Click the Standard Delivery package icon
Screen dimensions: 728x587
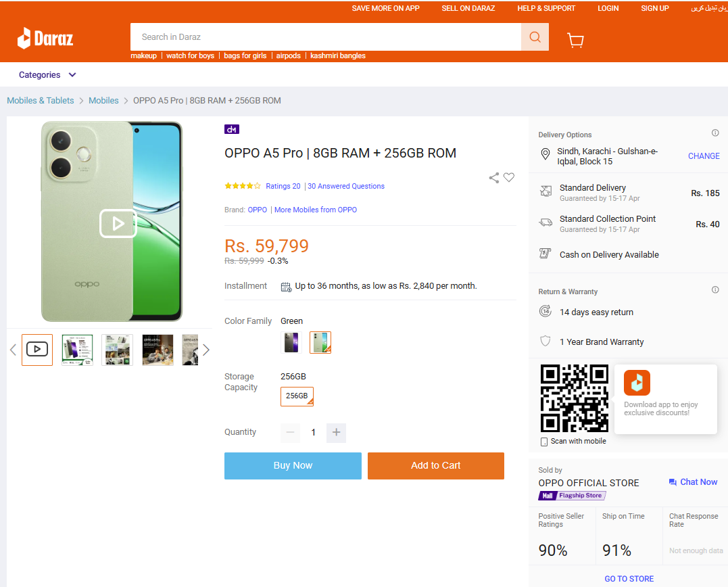tap(545, 191)
